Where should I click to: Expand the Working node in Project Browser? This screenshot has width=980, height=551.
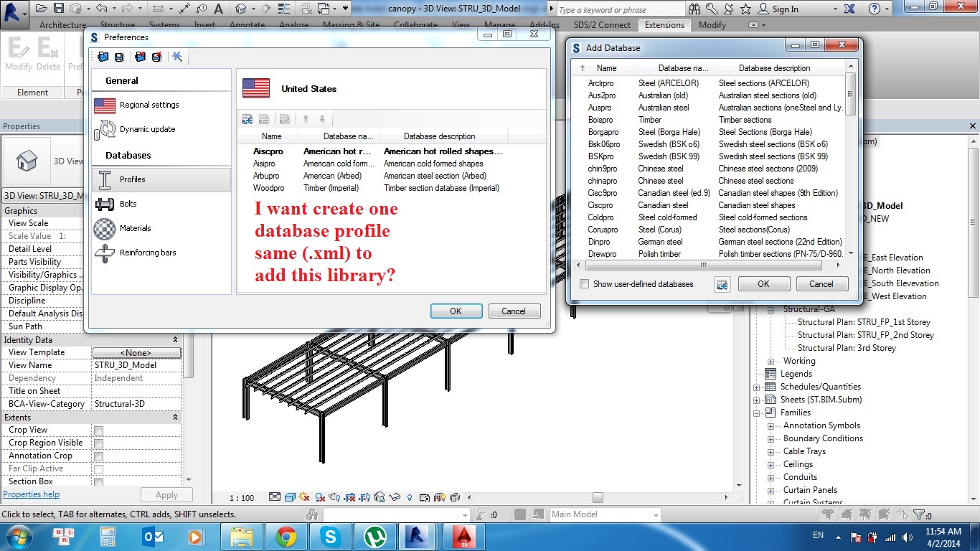pyautogui.click(x=771, y=361)
